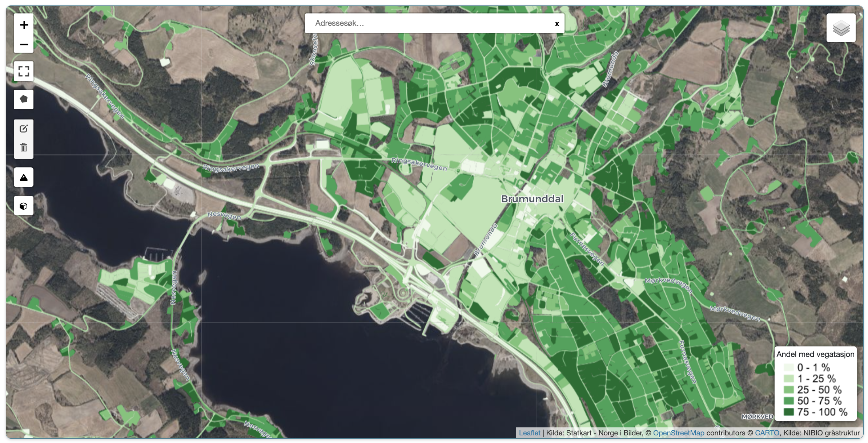Enter fullscreen map view
The image size is (868, 443).
pos(24,71)
